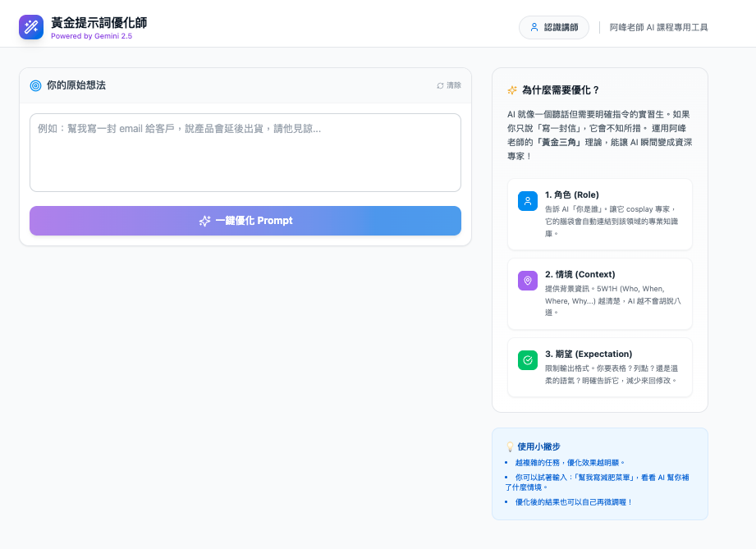
Task: Select the 3. 期望 (Expectation) card
Action: (599, 366)
